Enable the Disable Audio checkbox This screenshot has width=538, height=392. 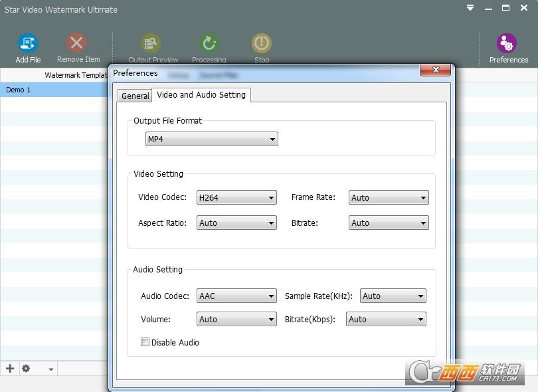click(145, 342)
